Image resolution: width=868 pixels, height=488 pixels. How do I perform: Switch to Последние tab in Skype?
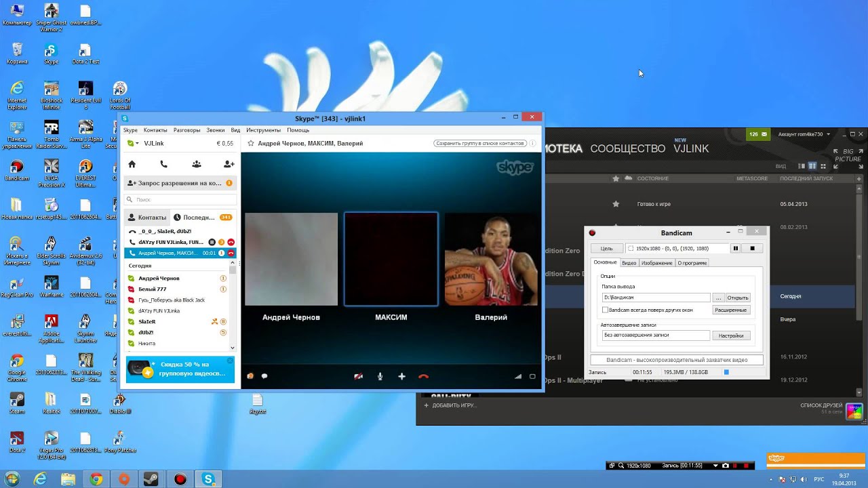[x=203, y=218]
